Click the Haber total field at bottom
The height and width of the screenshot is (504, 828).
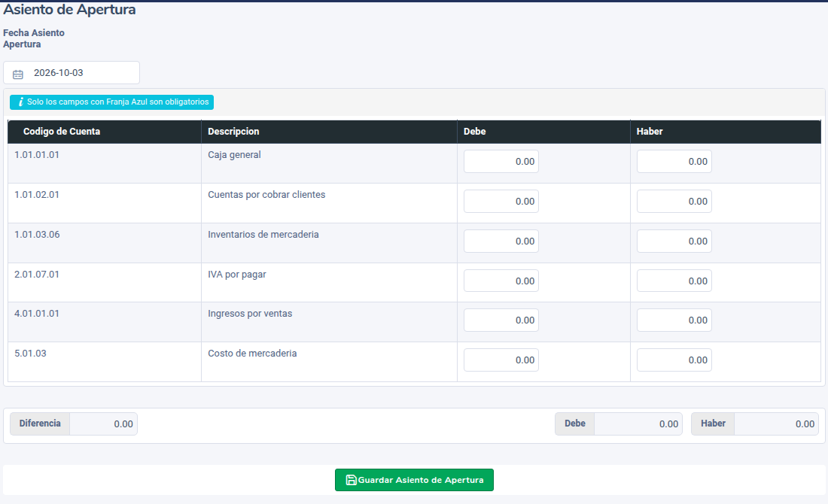[x=776, y=424]
